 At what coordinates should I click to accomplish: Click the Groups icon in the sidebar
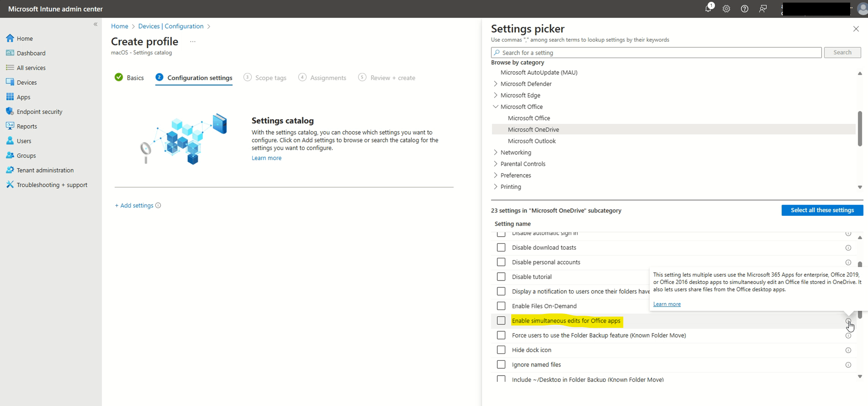[10, 155]
